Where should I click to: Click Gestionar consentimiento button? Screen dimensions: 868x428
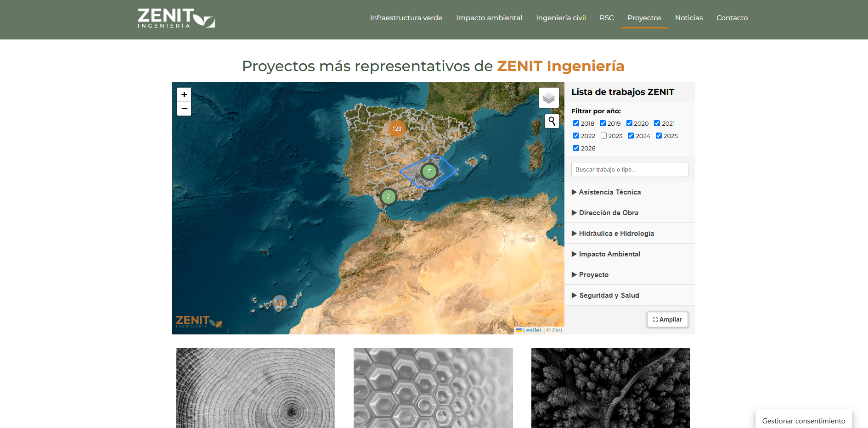click(x=804, y=421)
